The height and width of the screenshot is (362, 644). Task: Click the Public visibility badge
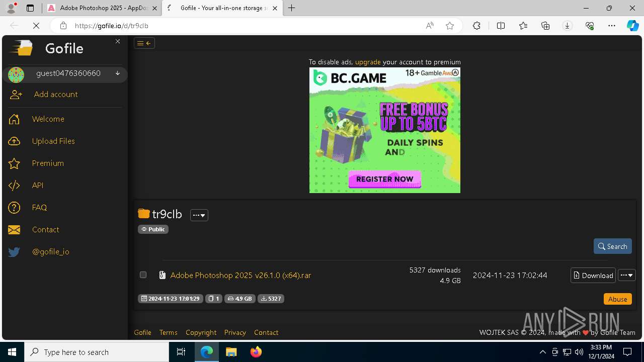pos(153,229)
